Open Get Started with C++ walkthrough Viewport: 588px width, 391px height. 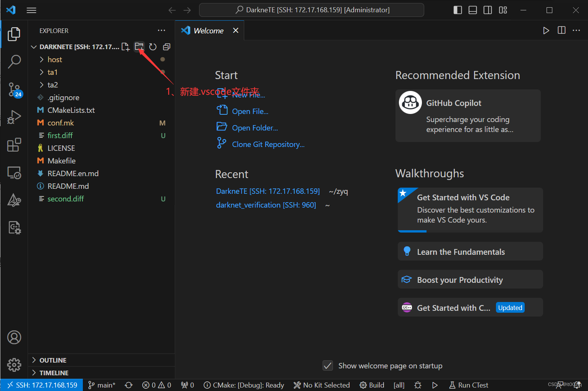click(470, 307)
